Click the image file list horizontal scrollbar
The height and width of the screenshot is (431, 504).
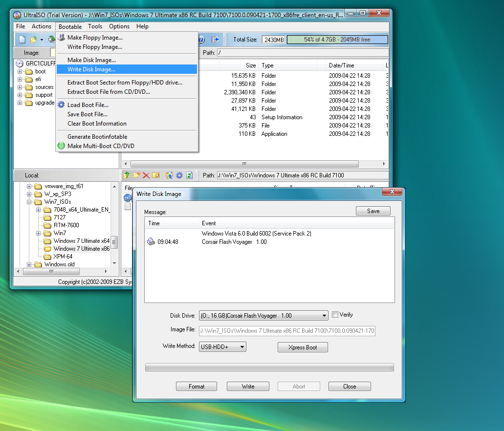(255, 164)
